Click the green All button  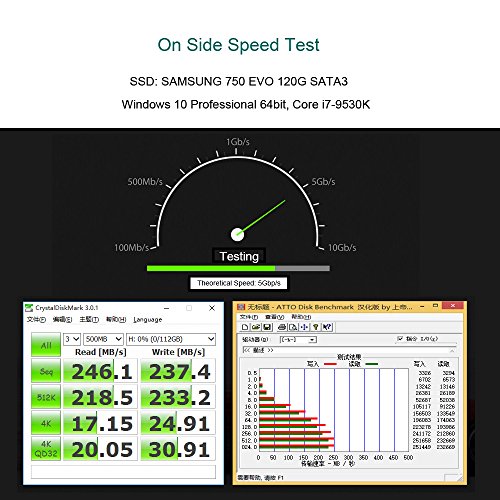46,345
